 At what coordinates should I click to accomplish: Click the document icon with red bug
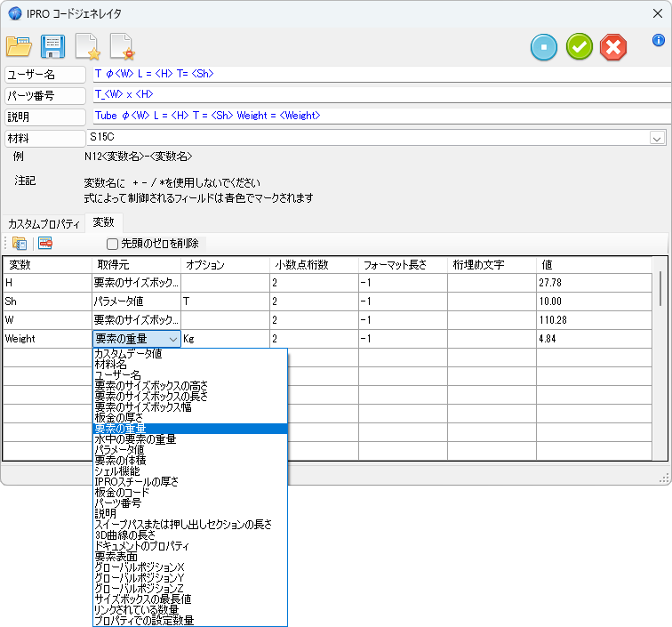(122, 46)
